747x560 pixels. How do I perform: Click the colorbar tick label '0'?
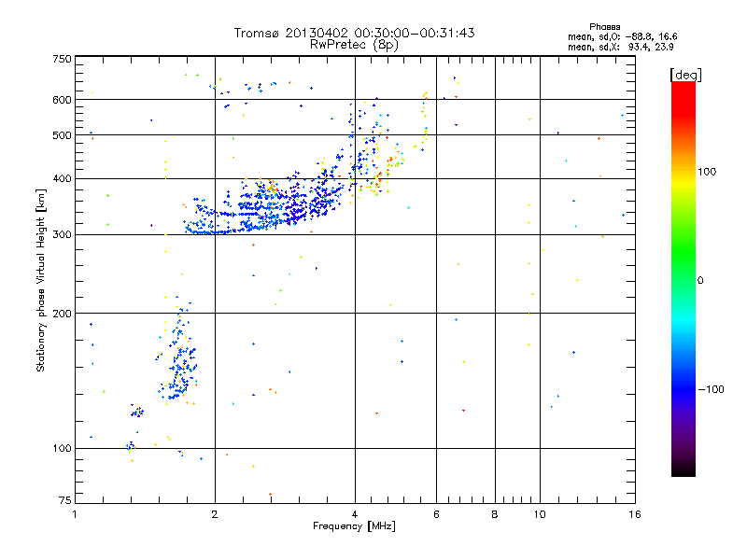pos(700,281)
